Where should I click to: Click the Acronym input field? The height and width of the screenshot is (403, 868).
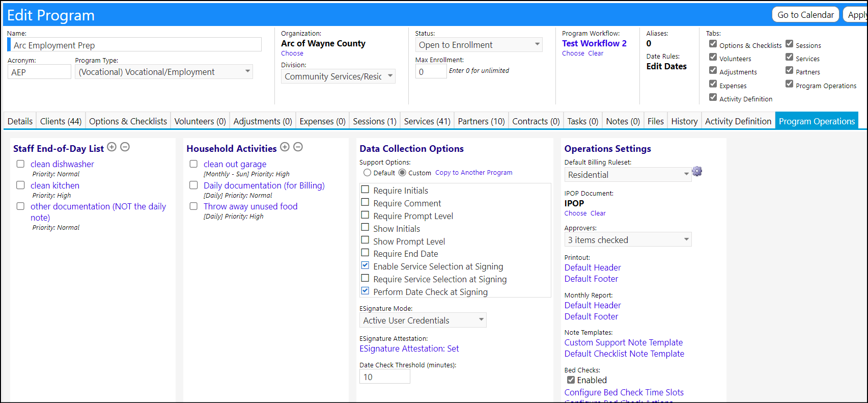click(39, 72)
